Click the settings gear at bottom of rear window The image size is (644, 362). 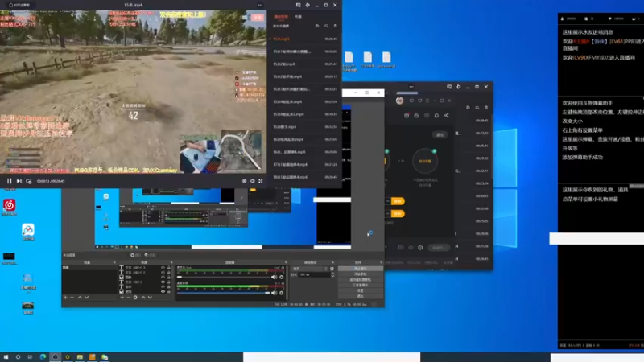[420, 248]
